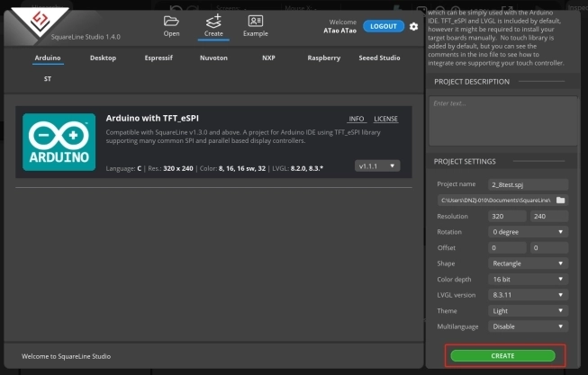Change the Theme dropdown from Light
The width and height of the screenshot is (588, 375).
529,310
